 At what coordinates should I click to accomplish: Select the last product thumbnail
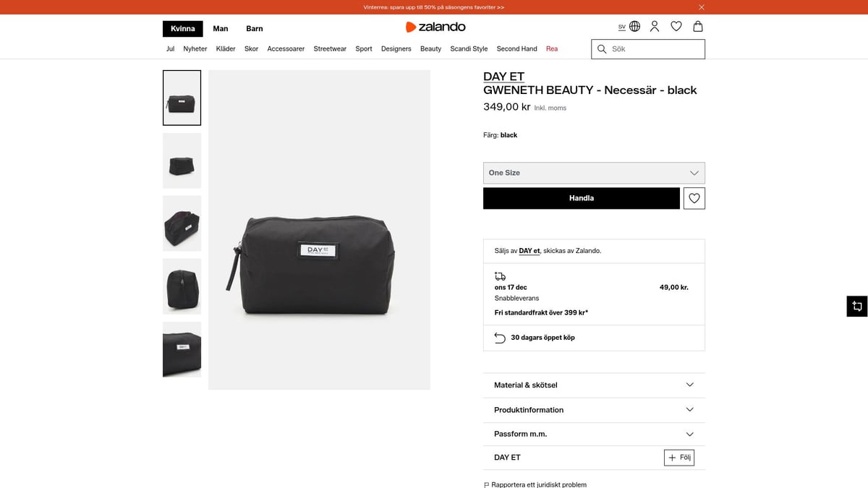coord(182,350)
